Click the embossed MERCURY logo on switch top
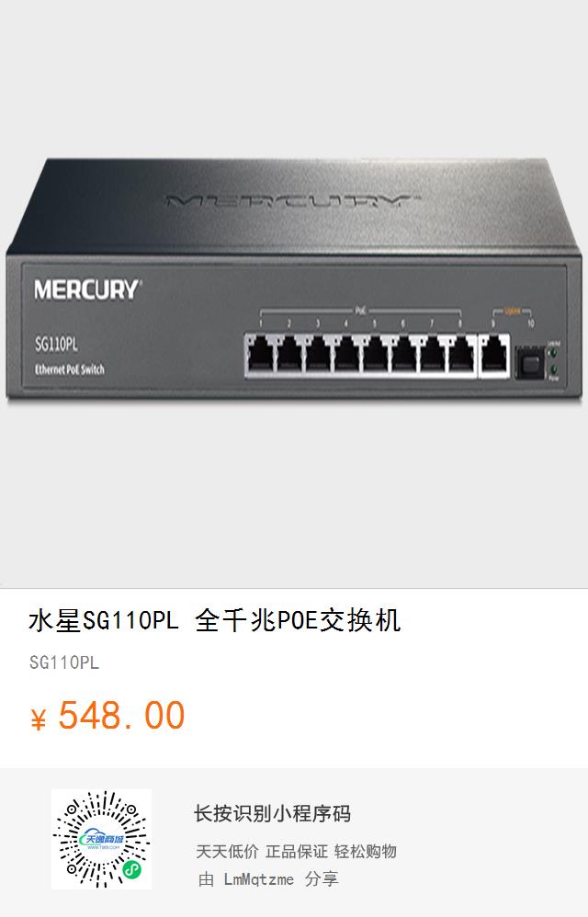588x917 pixels. [x=293, y=202]
